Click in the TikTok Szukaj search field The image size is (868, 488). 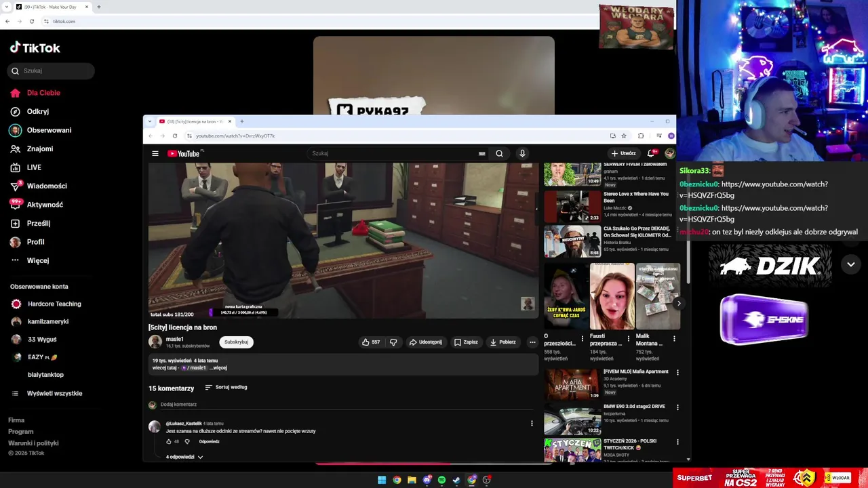coord(51,70)
